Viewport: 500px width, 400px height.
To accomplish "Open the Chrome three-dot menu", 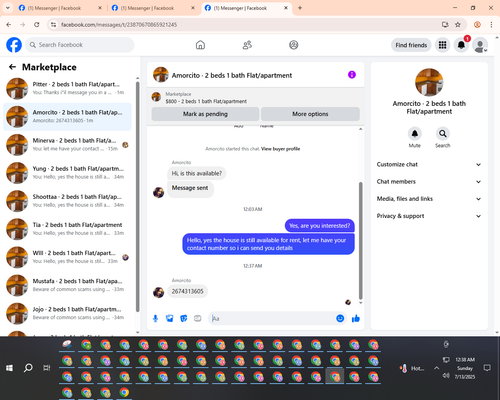I will (x=491, y=25).
